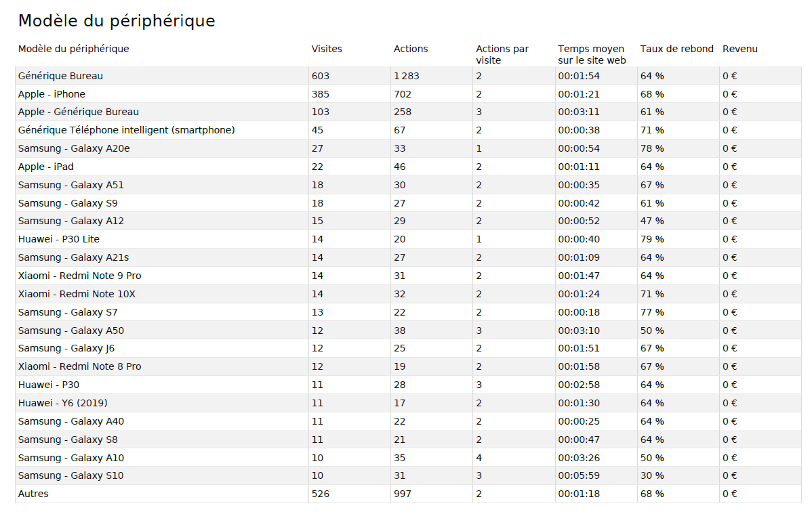Viewport: 812px width, 514px height.
Task: Click the 'Apple - iPhone' row label
Action: click(52, 94)
